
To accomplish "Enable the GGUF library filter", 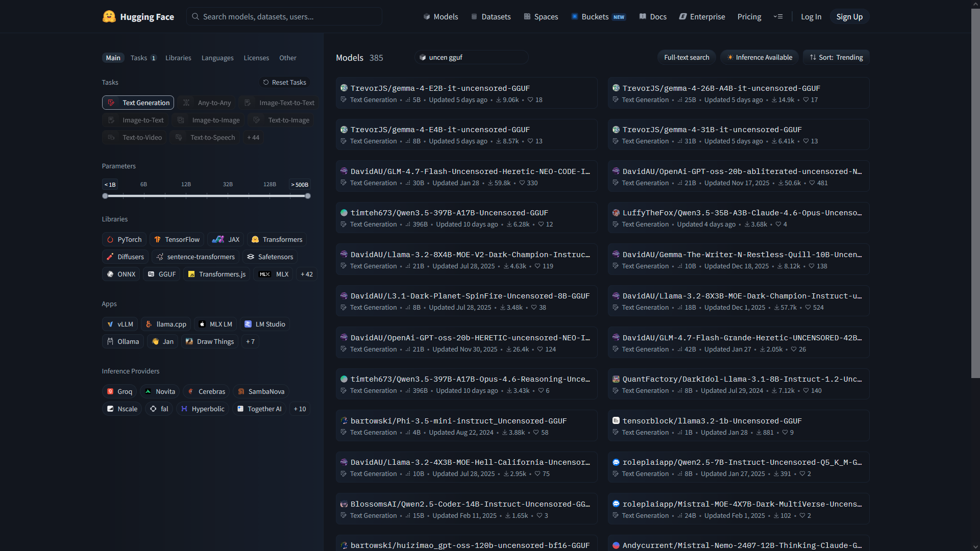I will pos(161,274).
